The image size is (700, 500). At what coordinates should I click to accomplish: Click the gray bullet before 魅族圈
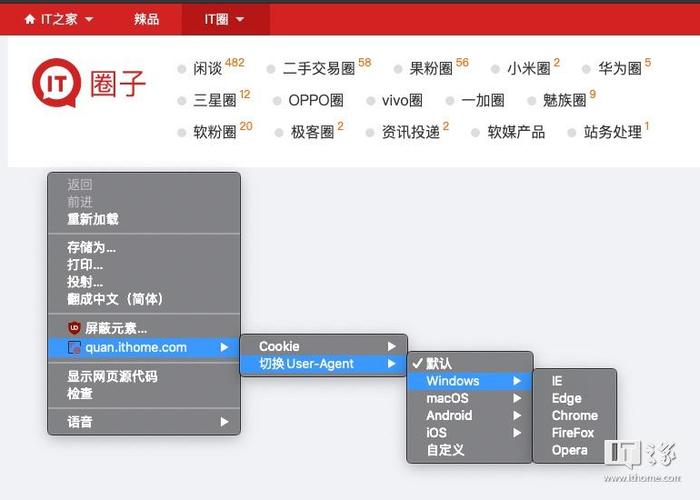point(531,101)
